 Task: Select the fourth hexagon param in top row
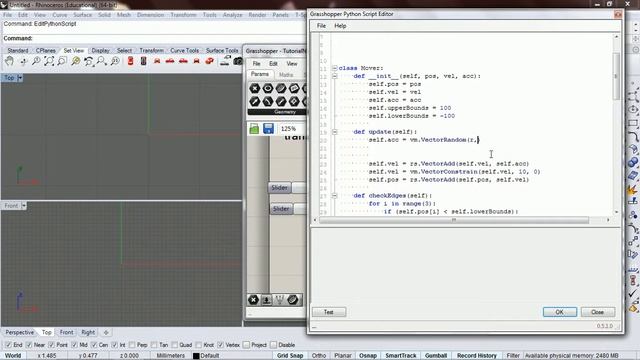pos(294,88)
